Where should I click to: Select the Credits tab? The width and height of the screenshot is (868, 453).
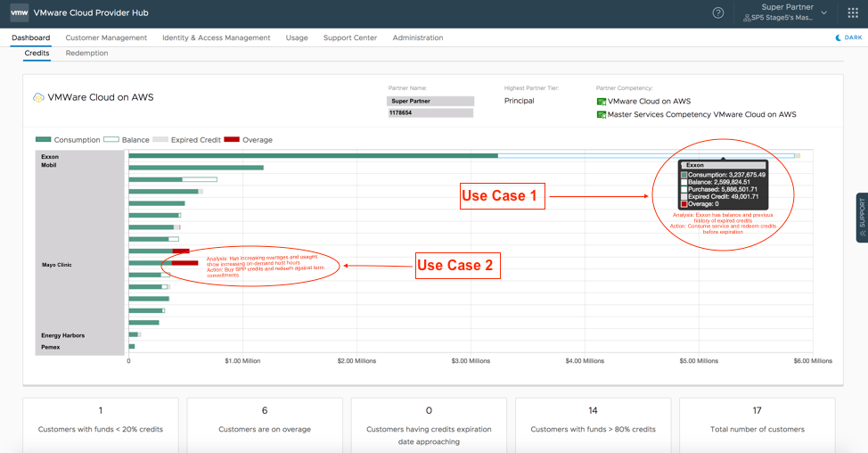click(37, 54)
